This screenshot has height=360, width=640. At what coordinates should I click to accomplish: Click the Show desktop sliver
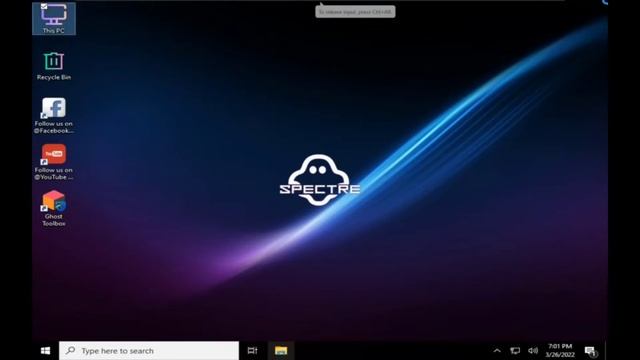click(x=606, y=351)
